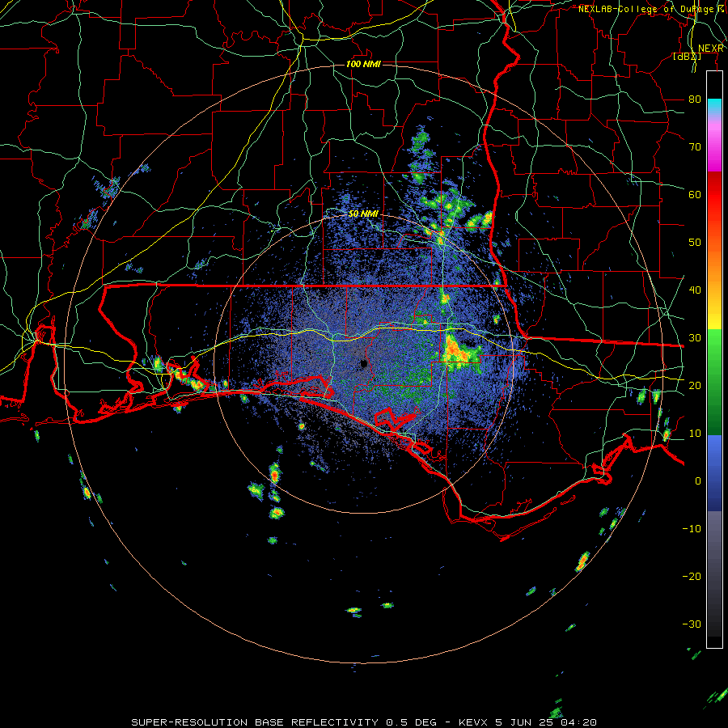The width and height of the screenshot is (728, 728).
Task: Select the 70 value on the dBZ scale
Action: click(695, 147)
